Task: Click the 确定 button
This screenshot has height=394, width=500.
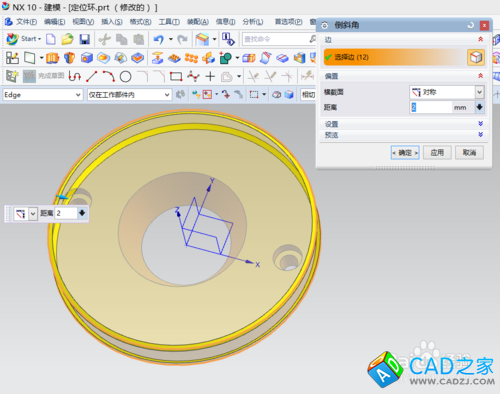Action: 405,153
